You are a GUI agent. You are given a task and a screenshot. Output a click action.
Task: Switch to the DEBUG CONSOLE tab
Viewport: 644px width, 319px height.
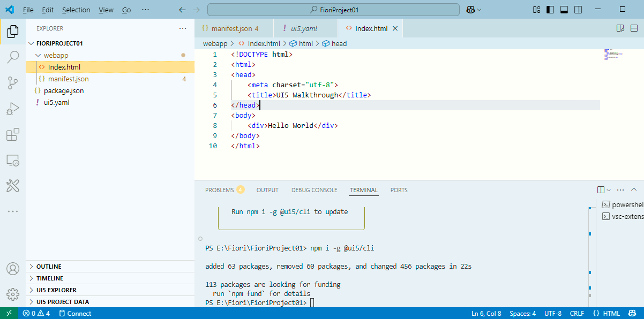tap(314, 190)
